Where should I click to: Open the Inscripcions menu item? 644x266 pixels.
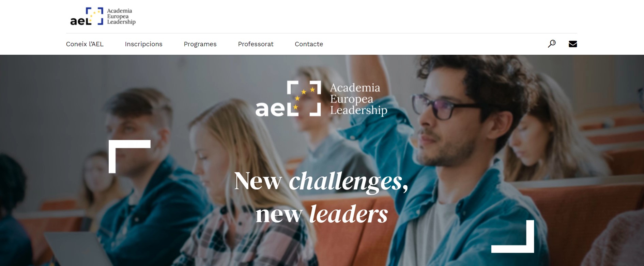point(143,44)
